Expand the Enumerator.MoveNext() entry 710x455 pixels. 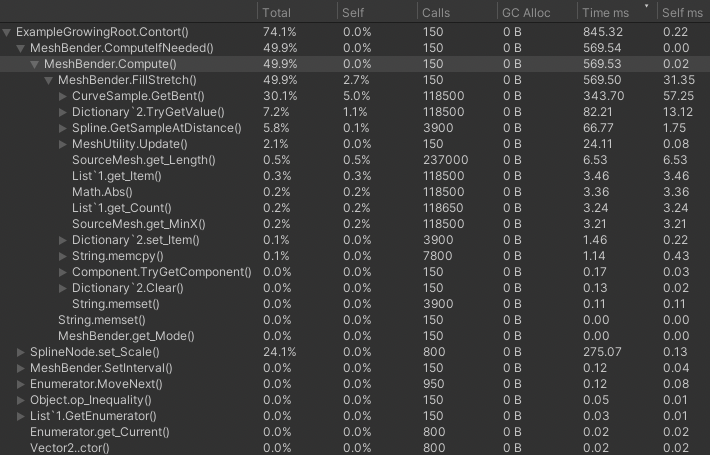pyautogui.click(x=22, y=384)
